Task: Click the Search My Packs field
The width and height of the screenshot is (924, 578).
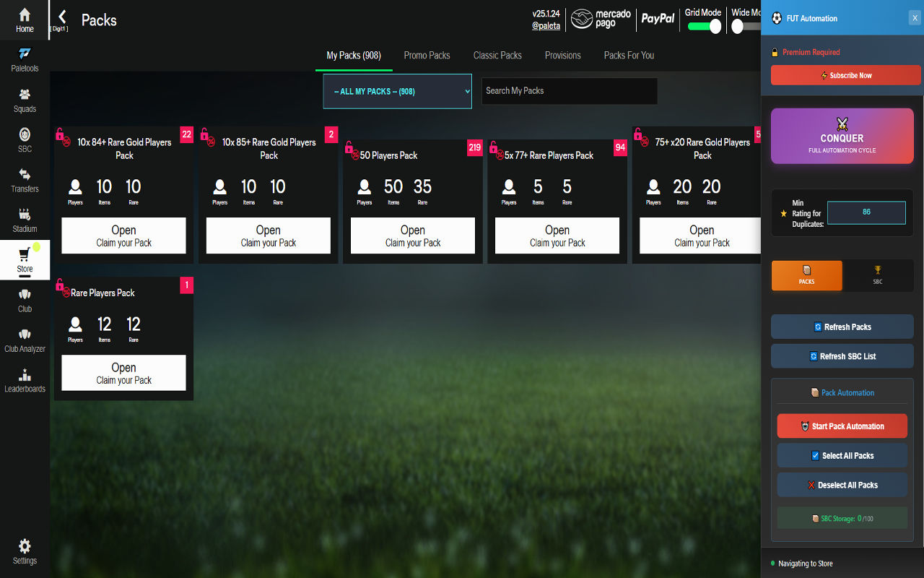Action: (569, 91)
